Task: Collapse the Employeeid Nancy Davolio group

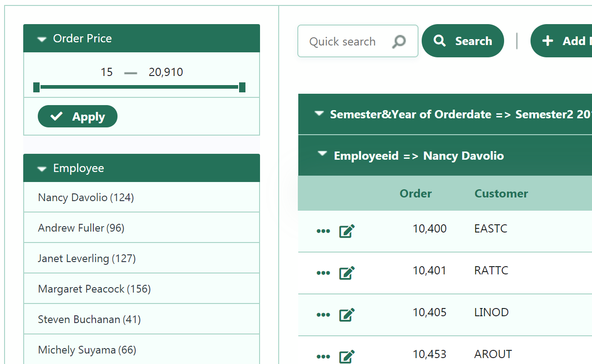Action: coord(322,154)
